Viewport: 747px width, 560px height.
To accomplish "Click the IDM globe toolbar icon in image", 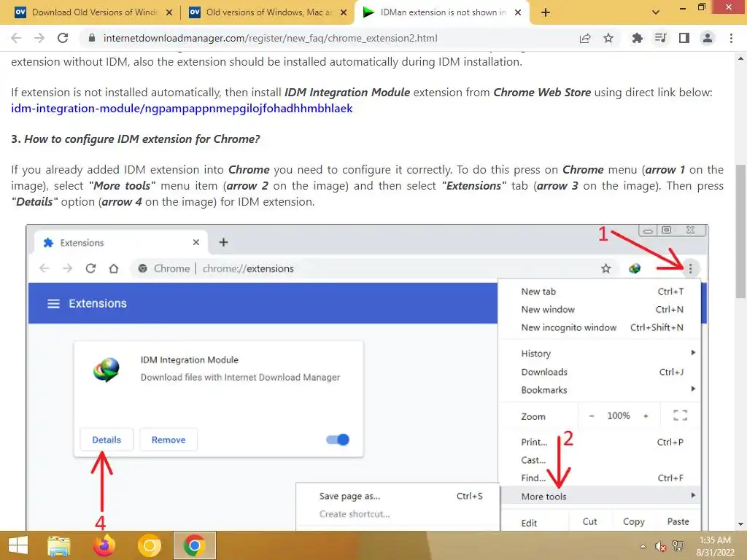I will click(x=635, y=268).
